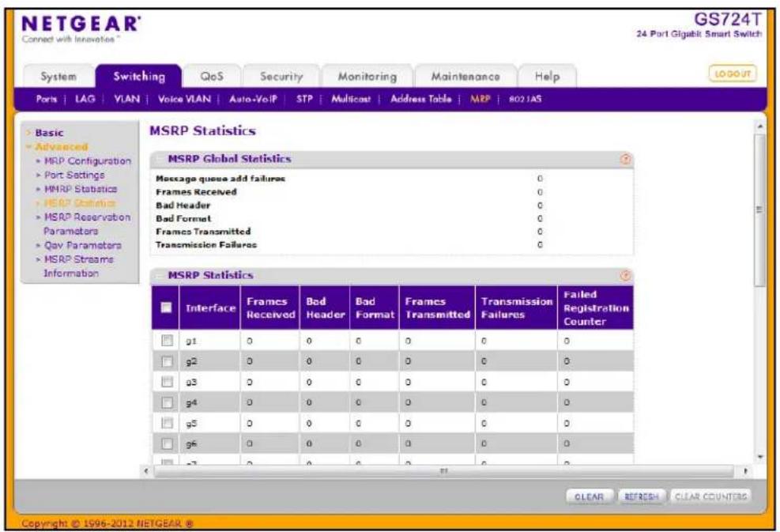Collapse the Advanced menu group
This screenshot has height=532, width=780.
click(x=61, y=147)
